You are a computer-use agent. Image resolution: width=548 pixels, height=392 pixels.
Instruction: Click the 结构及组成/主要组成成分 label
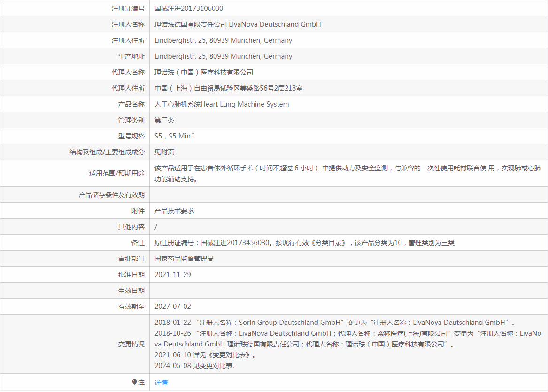[107, 152]
